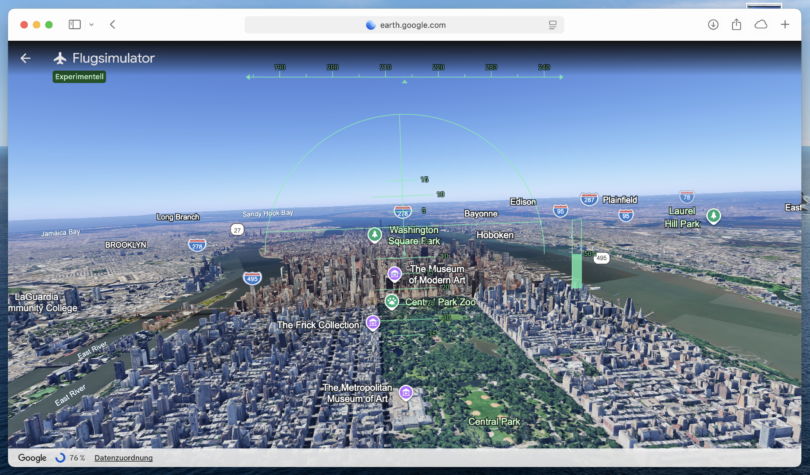This screenshot has width=810, height=475.
Task: Toggle the Safari sidebar button
Action: [75, 24]
